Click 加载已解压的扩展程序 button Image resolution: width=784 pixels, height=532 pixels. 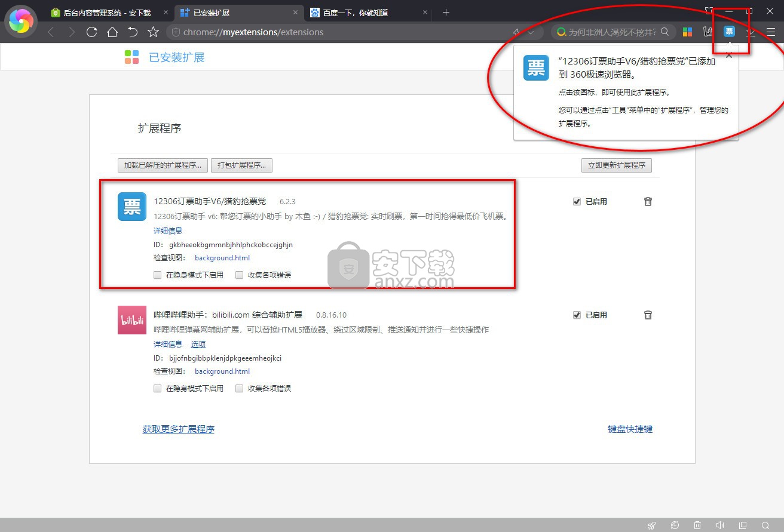coord(163,165)
